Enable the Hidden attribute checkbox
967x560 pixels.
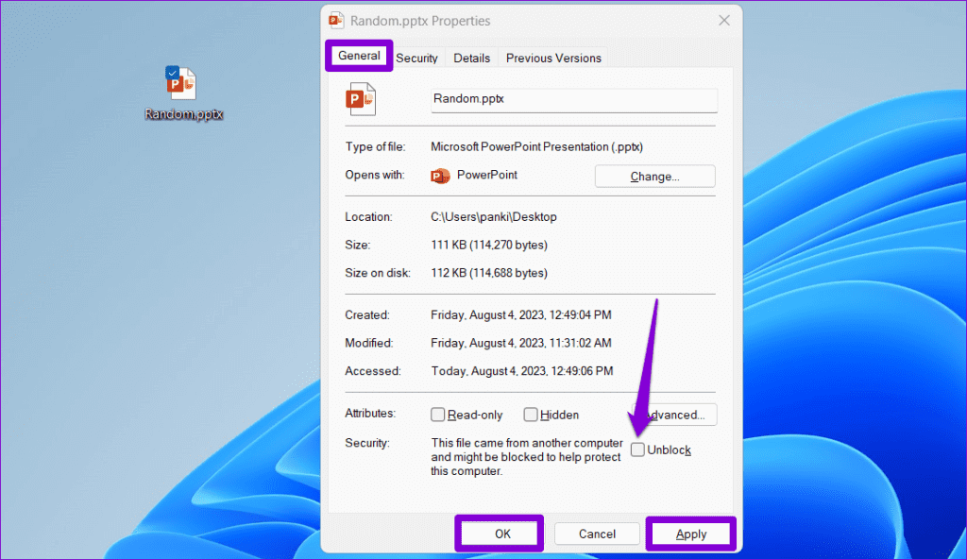pos(531,415)
